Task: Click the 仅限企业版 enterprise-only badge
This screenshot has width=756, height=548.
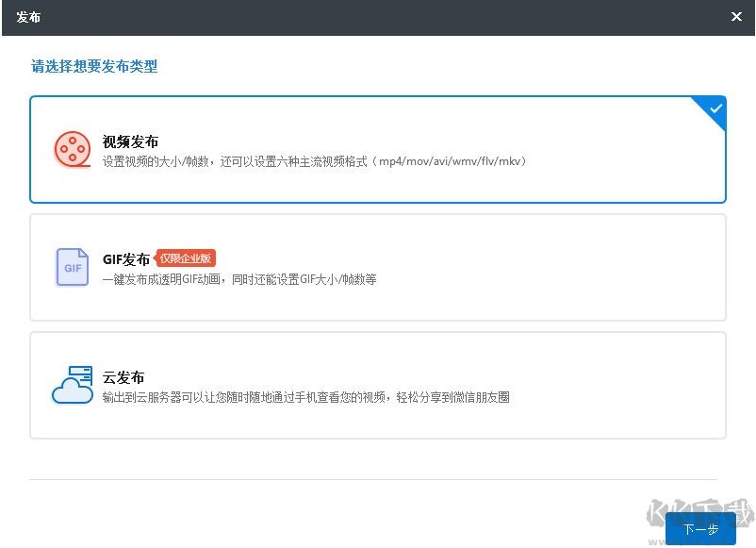Action: [x=186, y=258]
